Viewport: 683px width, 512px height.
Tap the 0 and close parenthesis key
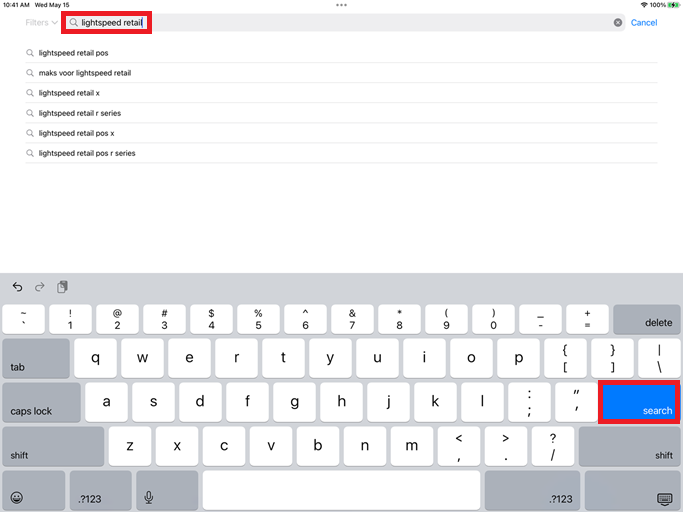coord(494,319)
